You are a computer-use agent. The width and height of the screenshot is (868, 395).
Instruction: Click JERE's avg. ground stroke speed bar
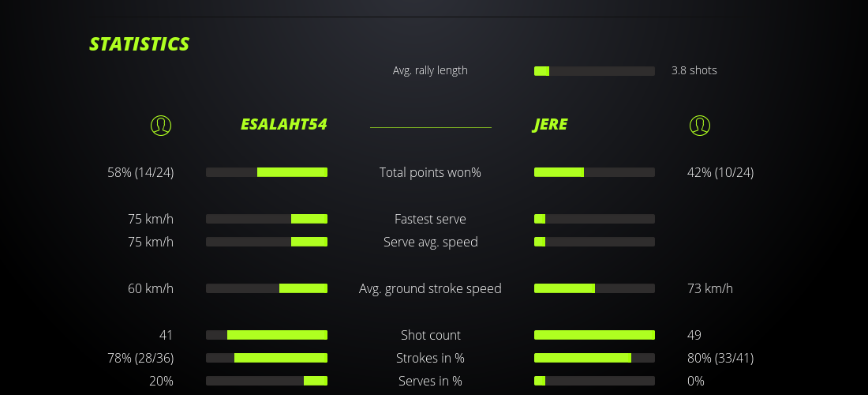pos(594,288)
